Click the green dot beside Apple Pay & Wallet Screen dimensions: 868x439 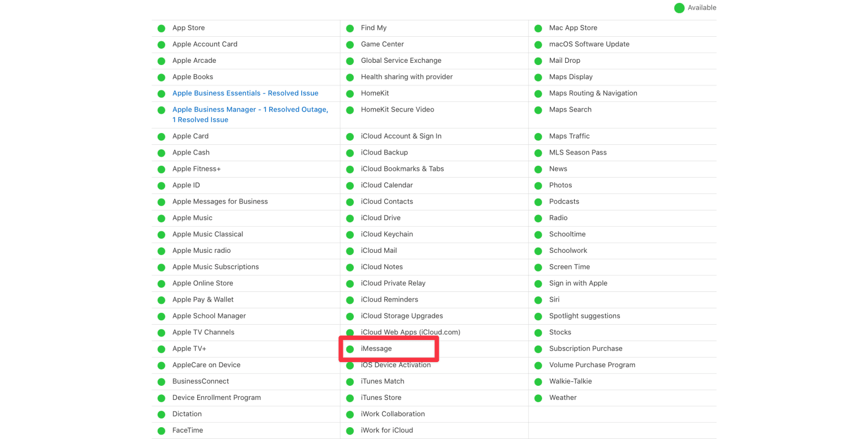[161, 299]
